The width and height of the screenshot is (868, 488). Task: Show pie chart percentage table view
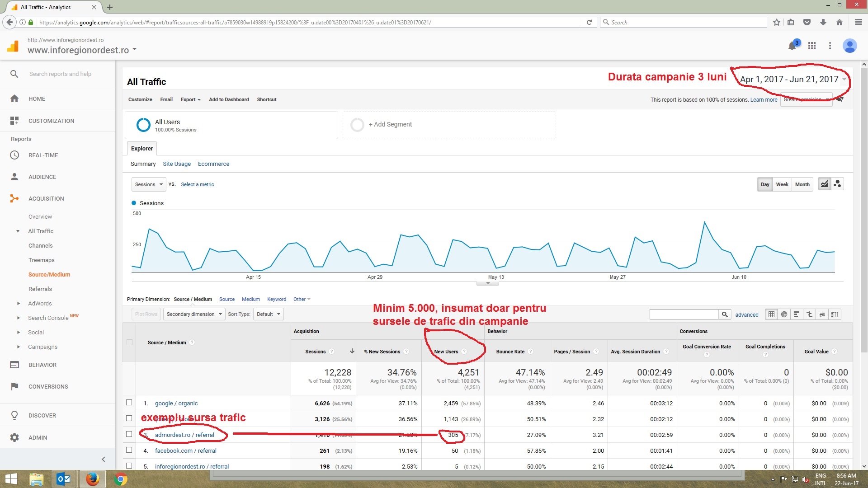[x=784, y=314]
